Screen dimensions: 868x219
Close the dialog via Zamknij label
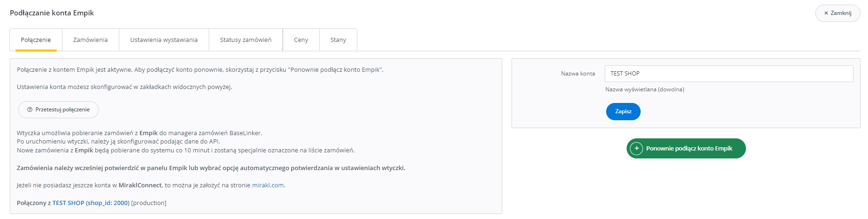pos(841,13)
